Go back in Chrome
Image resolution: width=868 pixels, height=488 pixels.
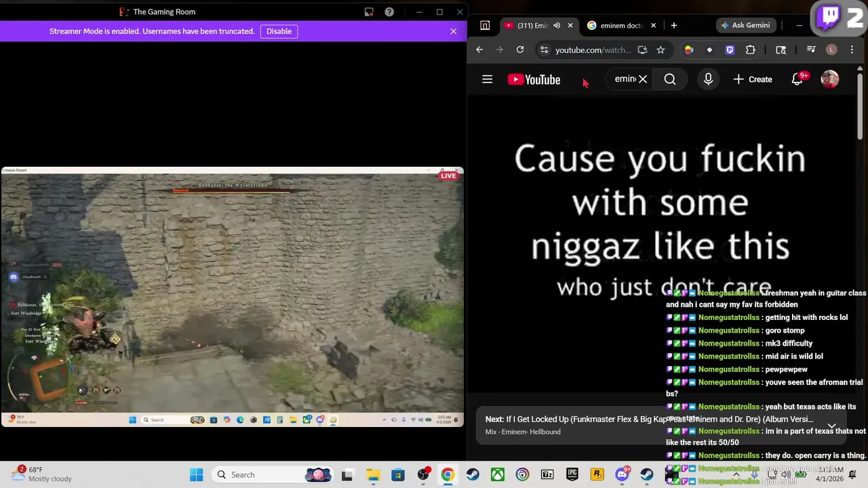479,49
